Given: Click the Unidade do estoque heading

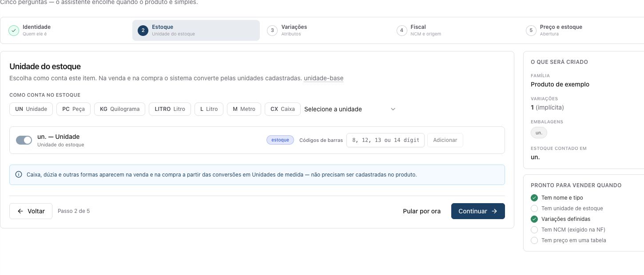Looking at the screenshot, I should pos(45,67).
